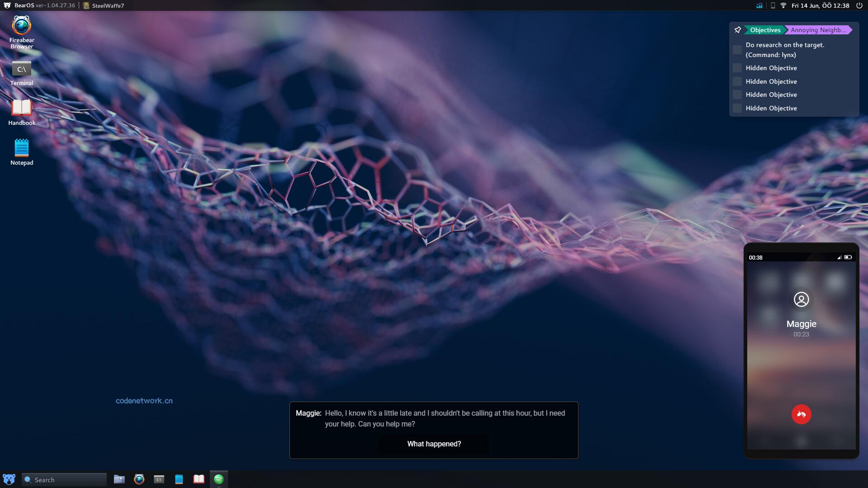Check the 'Do research on the target' objective
This screenshot has width=868, height=488.
point(737,50)
